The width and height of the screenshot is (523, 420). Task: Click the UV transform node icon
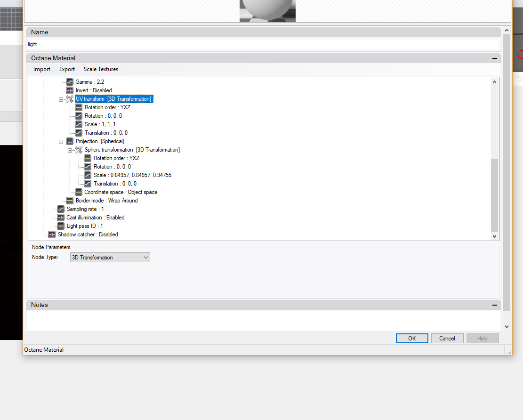[x=69, y=99]
